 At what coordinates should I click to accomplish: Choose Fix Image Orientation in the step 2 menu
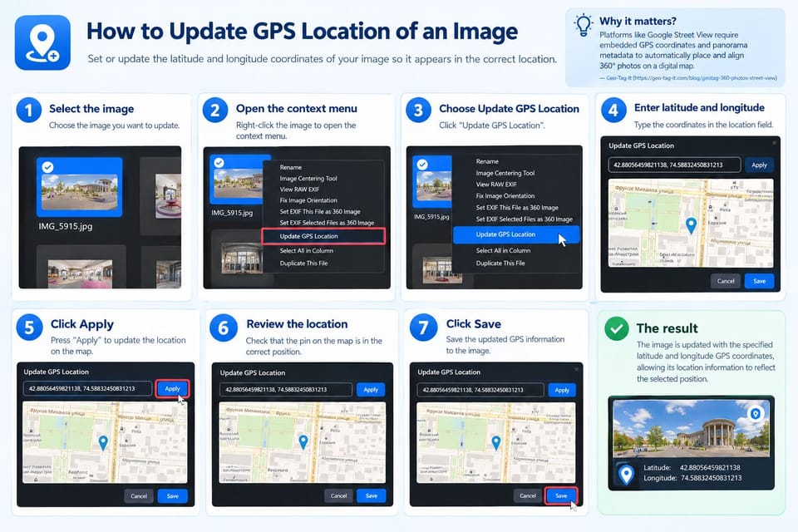[308, 200]
